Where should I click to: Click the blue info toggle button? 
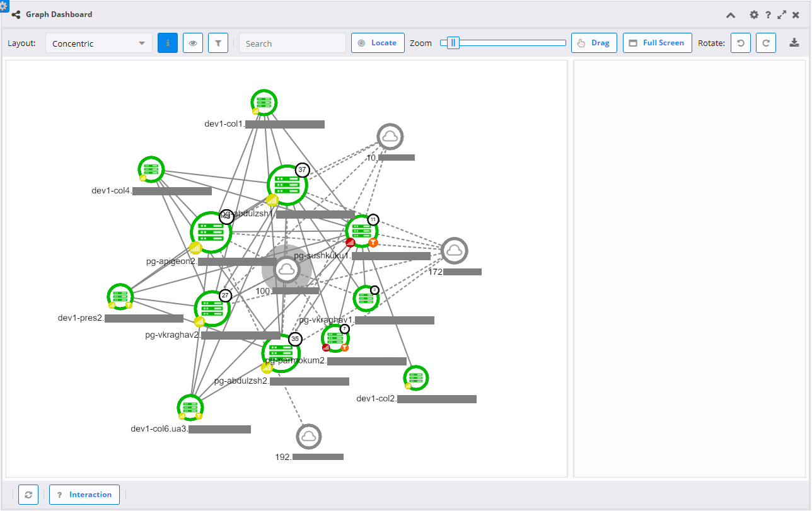168,43
